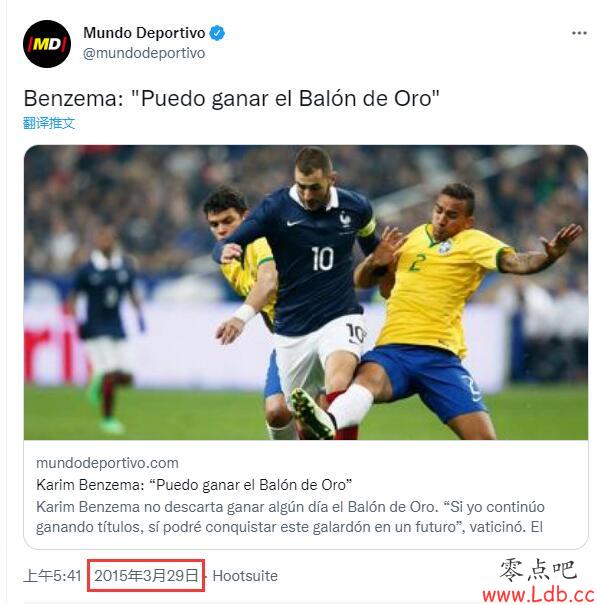Open the Benzema match photo thumbnail
The width and height of the screenshot is (604, 605).
306,292
